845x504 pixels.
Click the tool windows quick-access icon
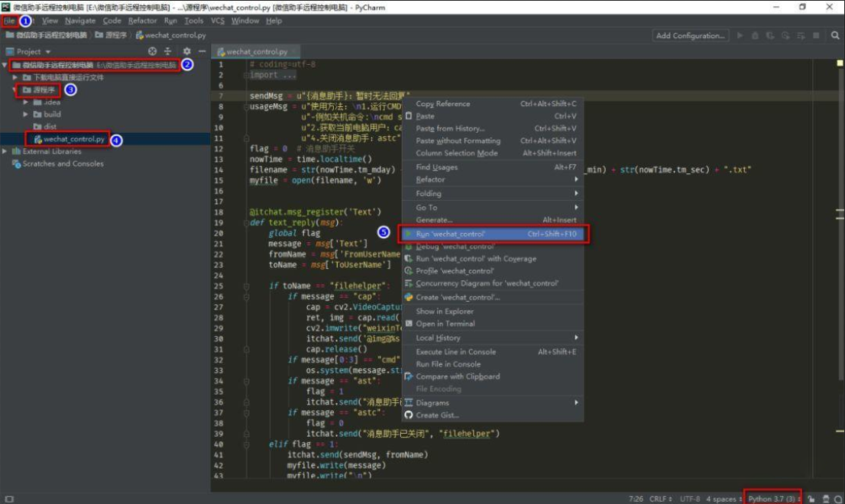coord(9,499)
